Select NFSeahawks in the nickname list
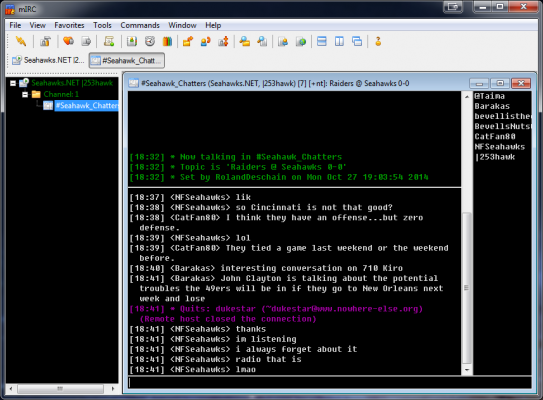543x400 pixels. click(500, 146)
